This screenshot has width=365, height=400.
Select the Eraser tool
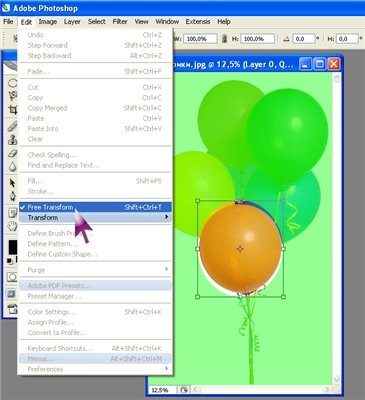[x=13, y=153]
